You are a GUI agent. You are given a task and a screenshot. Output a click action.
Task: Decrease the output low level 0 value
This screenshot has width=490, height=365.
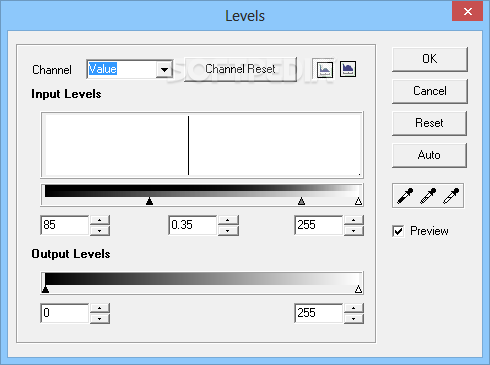(x=100, y=318)
